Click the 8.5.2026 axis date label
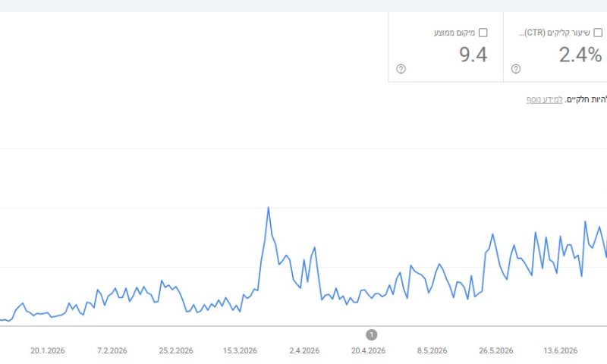 tap(432, 350)
